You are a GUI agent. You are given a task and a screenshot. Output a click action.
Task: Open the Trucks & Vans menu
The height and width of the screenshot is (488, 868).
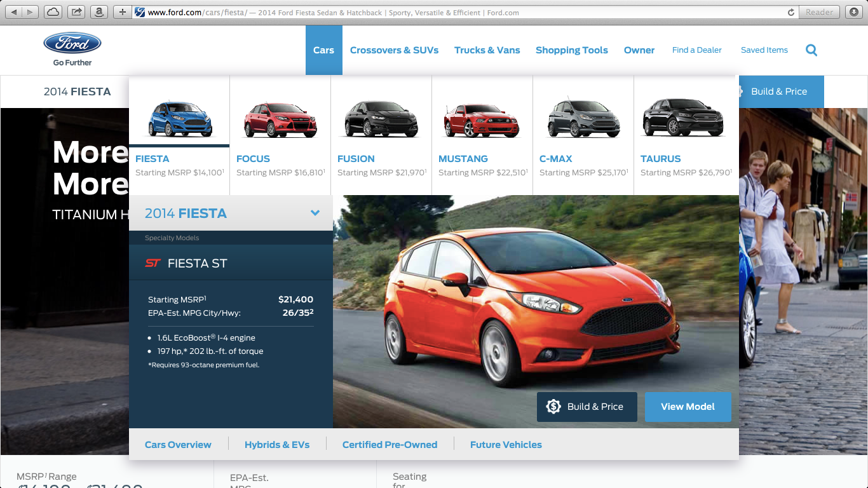(x=487, y=50)
